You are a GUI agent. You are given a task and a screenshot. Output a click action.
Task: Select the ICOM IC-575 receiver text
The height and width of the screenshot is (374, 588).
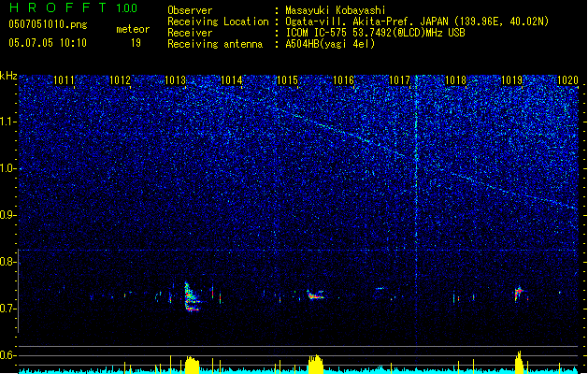click(x=375, y=33)
